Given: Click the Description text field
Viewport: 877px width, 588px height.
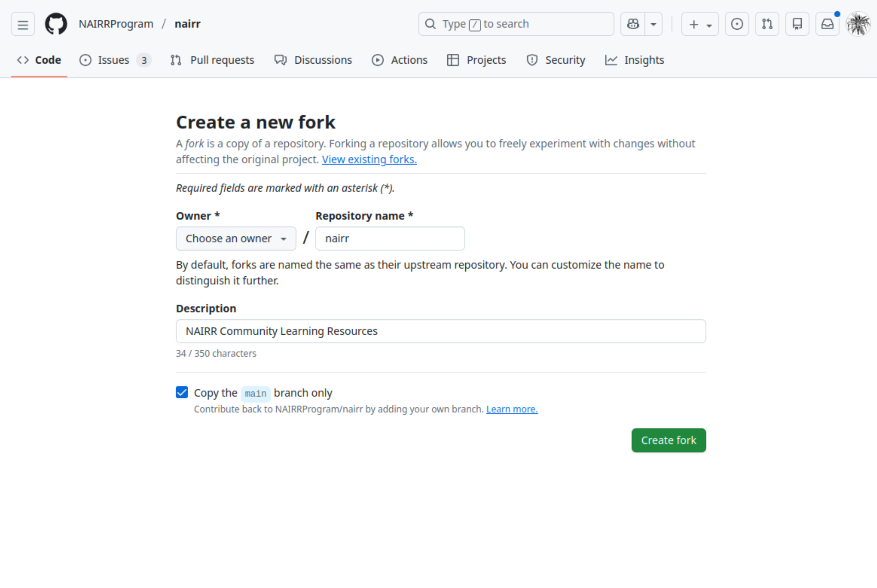Looking at the screenshot, I should point(441,331).
